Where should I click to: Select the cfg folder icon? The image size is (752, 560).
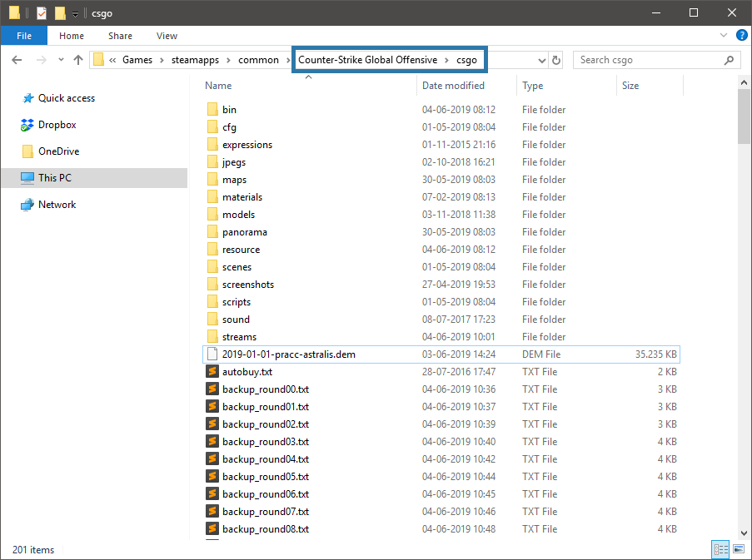pyautogui.click(x=212, y=127)
